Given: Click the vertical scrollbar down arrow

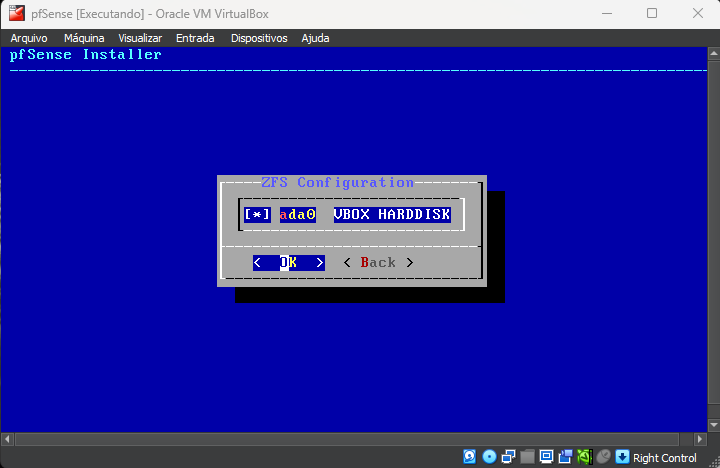Looking at the screenshot, I should tap(714, 425).
